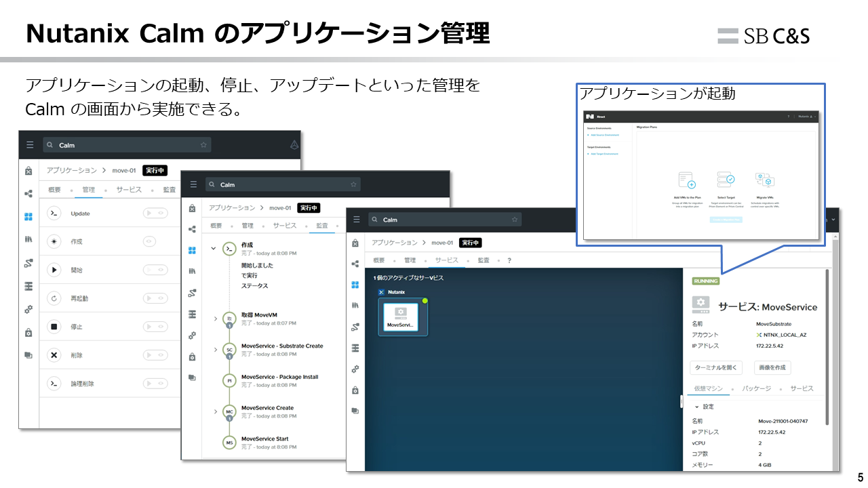Click the 再起動 restart action icon

(54, 298)
